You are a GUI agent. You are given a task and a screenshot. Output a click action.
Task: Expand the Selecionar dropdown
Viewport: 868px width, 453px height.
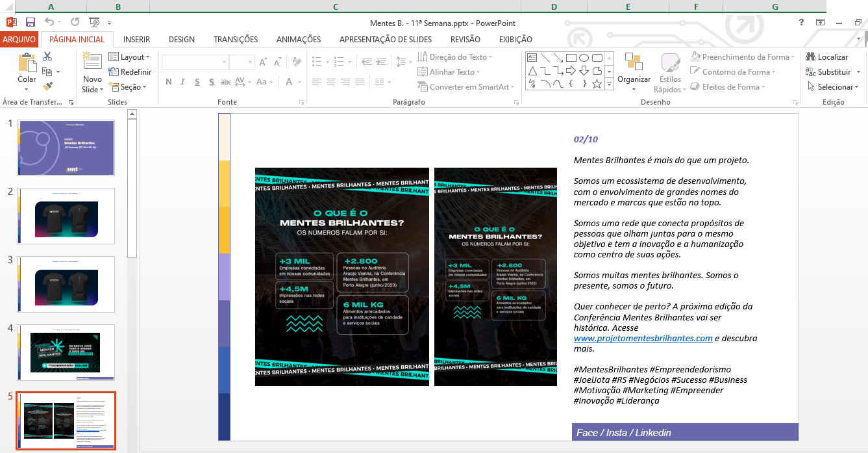coord(834,86)
